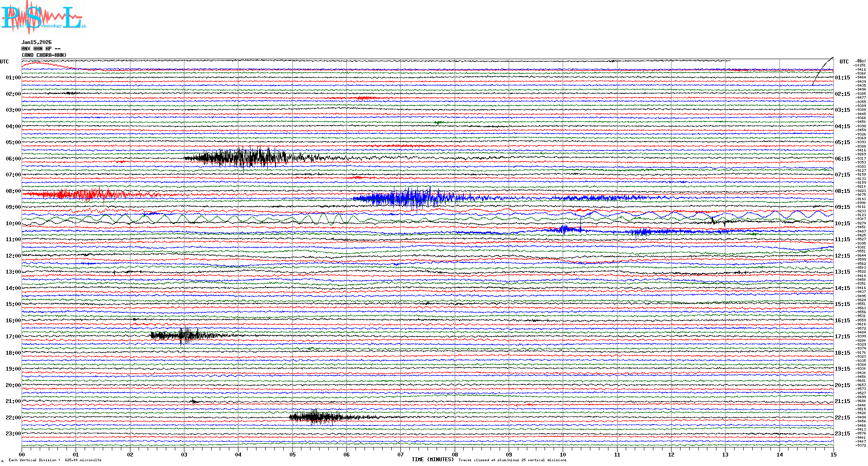868x466 pixels.
Task: Click the 17:00 hour label on left
Action: coord(13,337)
